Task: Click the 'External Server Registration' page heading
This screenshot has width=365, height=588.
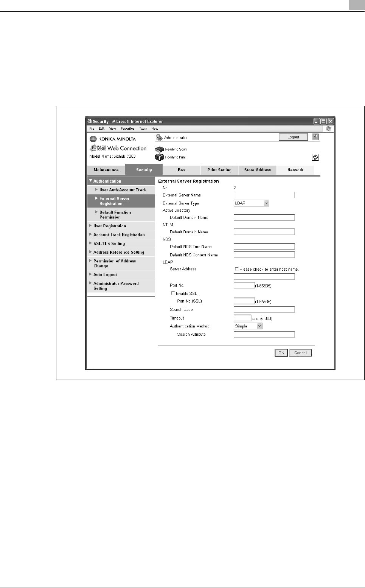Action: click(188, 181)
